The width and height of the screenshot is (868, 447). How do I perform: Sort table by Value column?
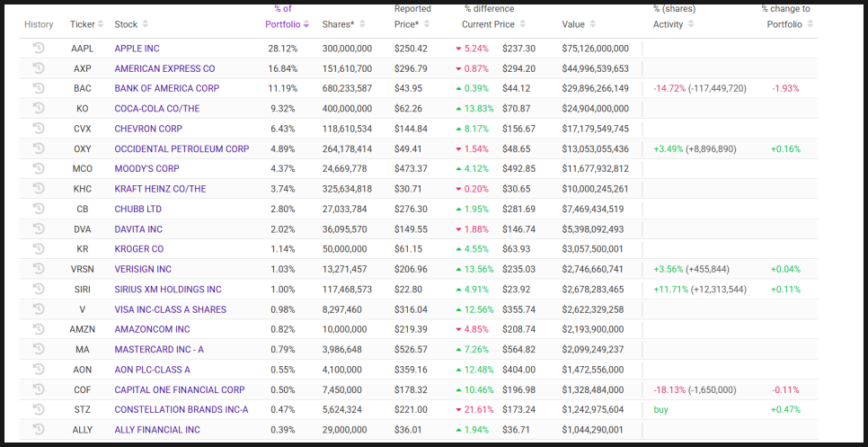(x=579, y=24)
